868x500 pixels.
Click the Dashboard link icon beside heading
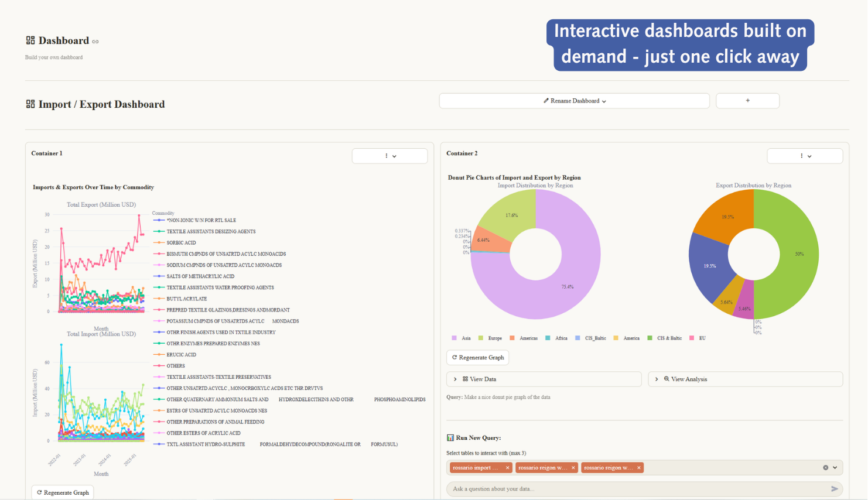[95, 41]
